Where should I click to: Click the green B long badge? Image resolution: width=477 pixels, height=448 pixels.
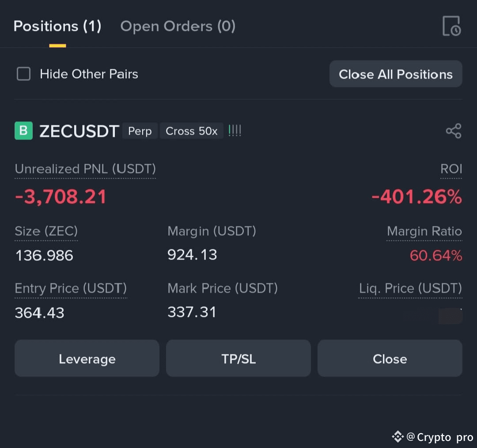(23, 131)
